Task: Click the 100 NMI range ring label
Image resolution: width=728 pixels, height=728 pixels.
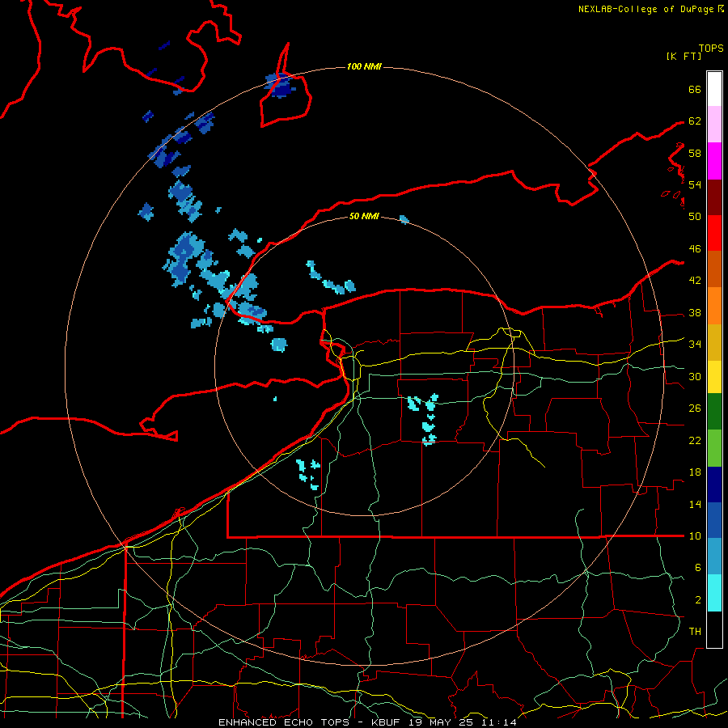Action: point(364,66)
